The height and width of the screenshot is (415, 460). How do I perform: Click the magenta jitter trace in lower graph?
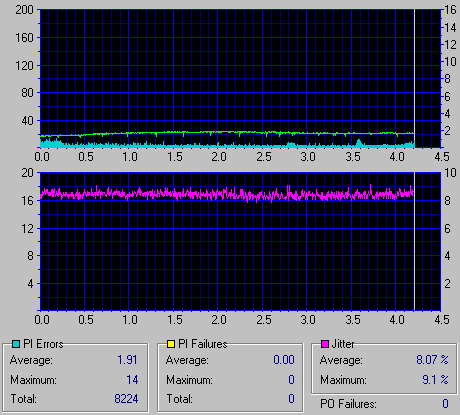227,194
